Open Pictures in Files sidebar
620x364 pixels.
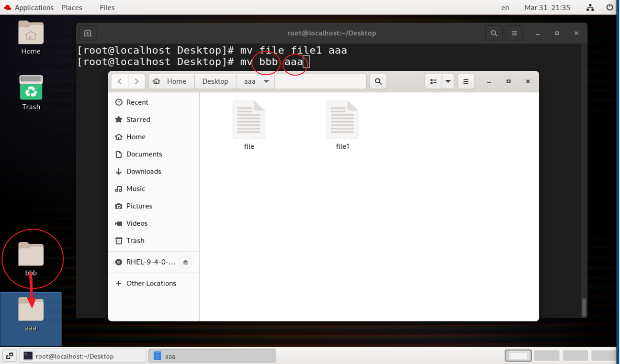click(x=154, y=206)
